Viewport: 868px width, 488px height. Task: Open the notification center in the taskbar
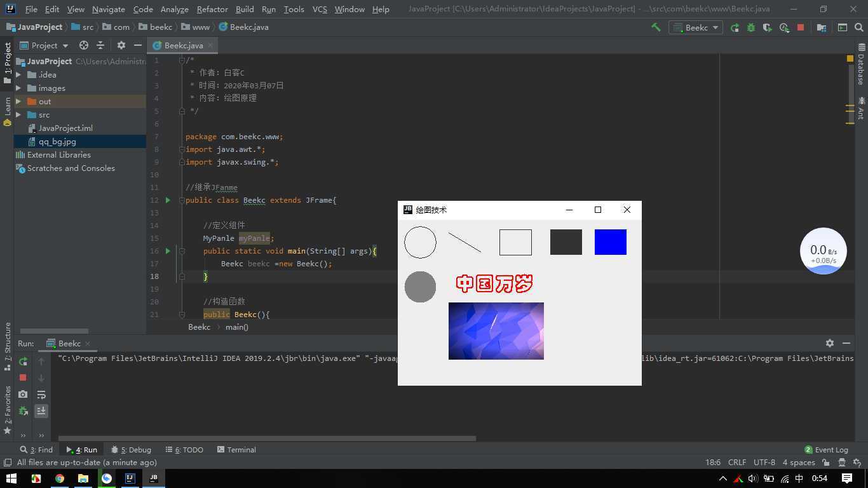coord(847,478)
